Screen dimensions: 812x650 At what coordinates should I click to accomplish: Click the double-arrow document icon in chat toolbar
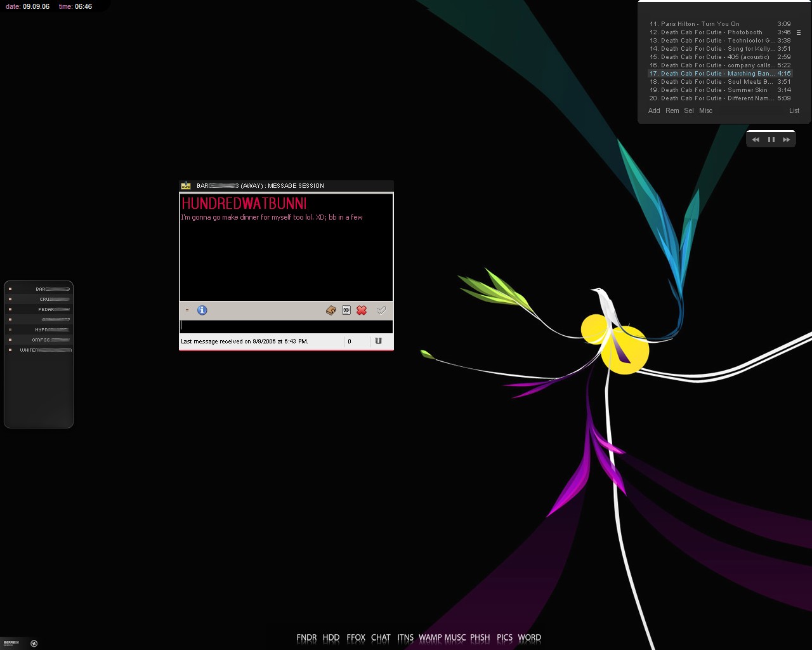tap(346, 310)
